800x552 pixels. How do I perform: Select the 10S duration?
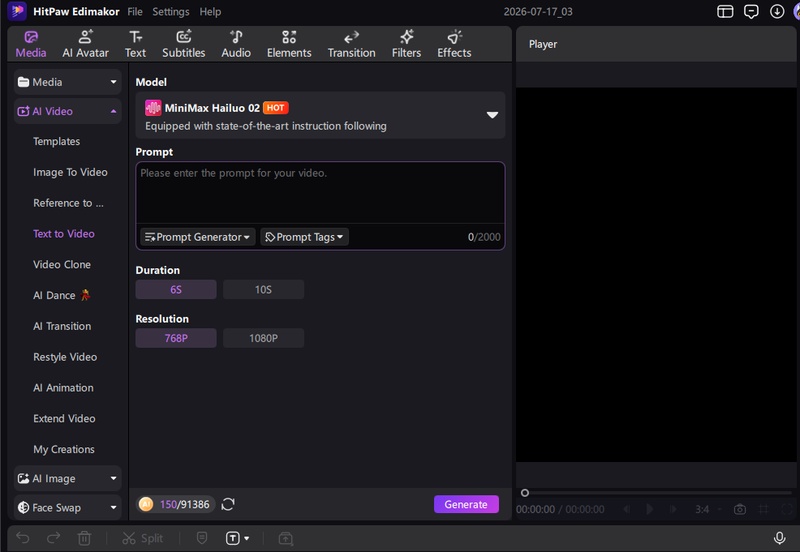[263, 290]
